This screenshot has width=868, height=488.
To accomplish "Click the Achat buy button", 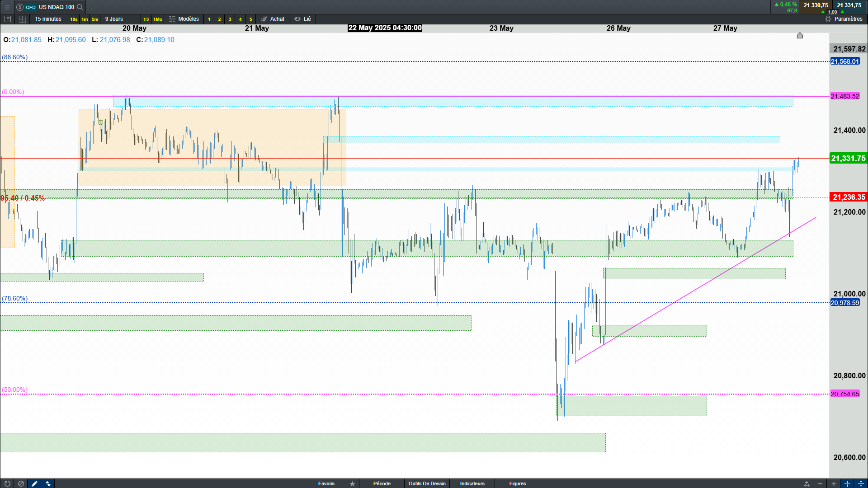I will [273, 19].
